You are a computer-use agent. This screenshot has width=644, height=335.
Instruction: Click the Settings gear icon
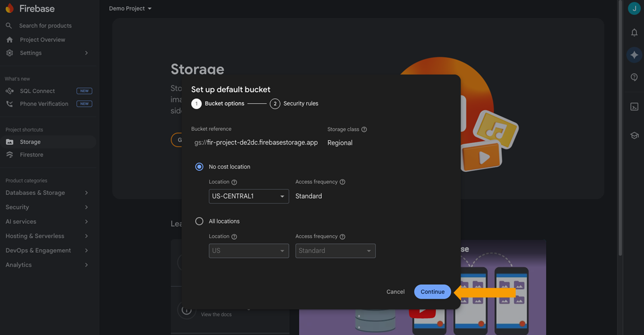[10, 53]
